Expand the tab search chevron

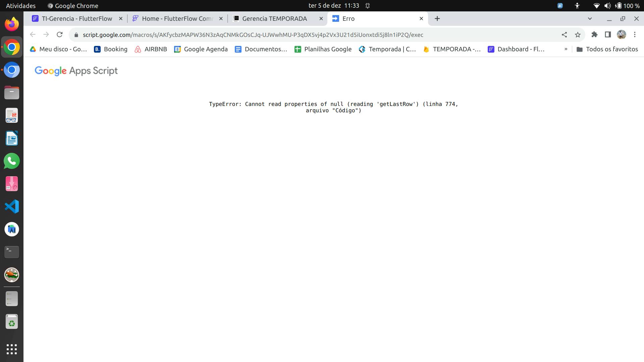coord(590,19)
